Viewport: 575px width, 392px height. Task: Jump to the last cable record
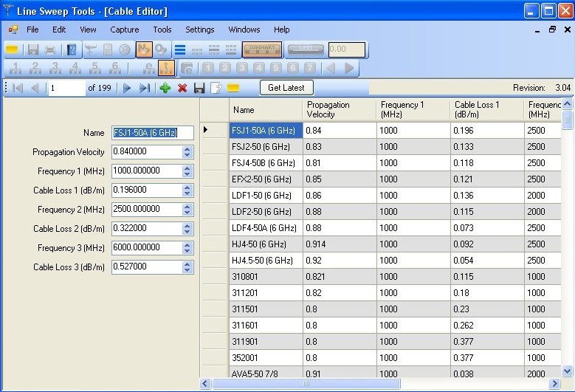145,88
